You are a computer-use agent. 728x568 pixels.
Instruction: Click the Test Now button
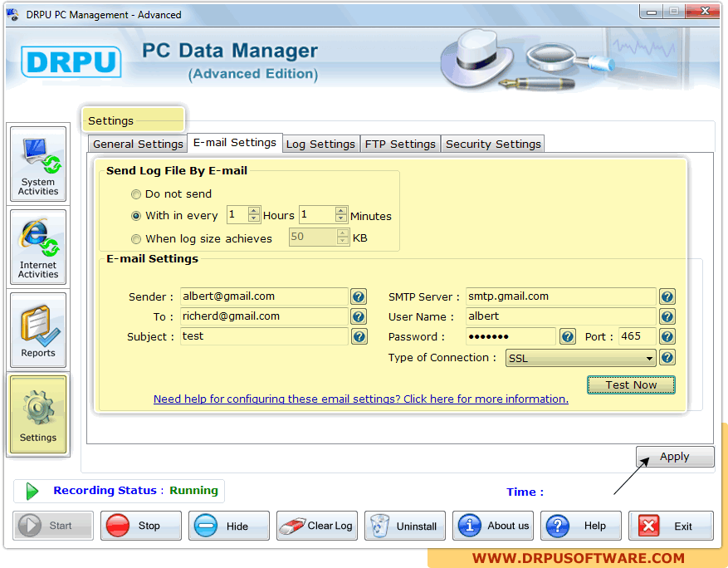click(631, 385)
